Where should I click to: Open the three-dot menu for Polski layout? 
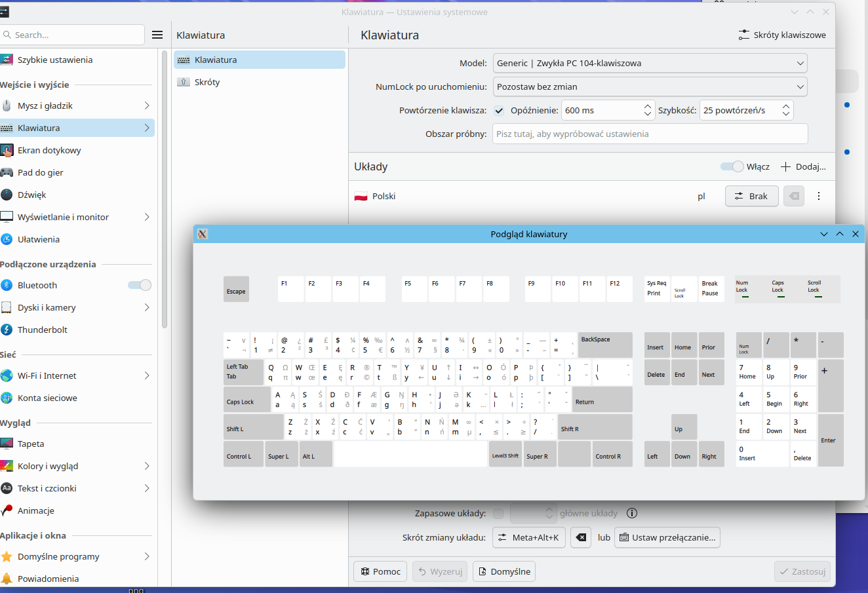(819, 196)
